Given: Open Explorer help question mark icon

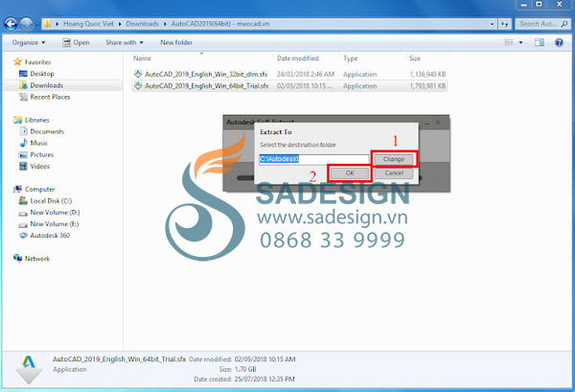Looking at the screenshot, I should coord(559,42).
